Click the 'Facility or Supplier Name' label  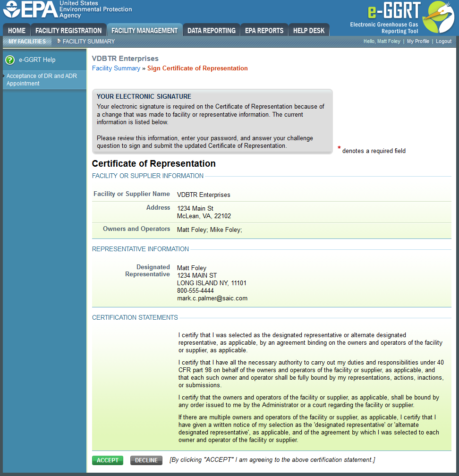[x=131, y=194]
